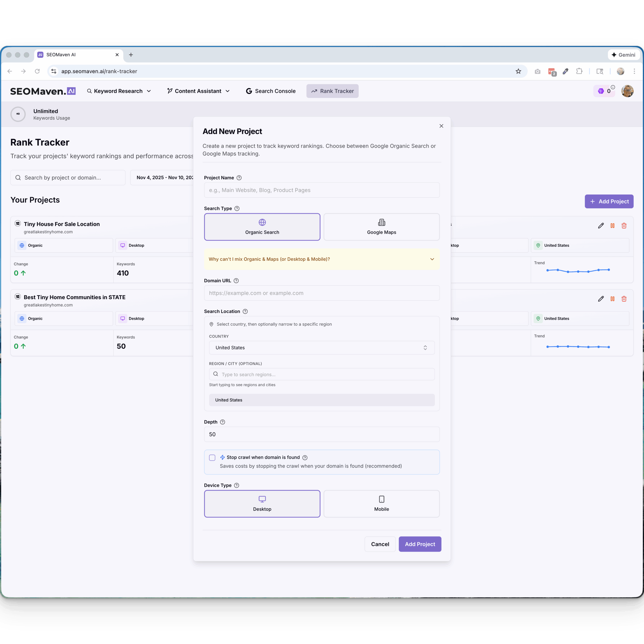Click into the Domain URL input field
The image size is (644, 644).
[321, 293]
